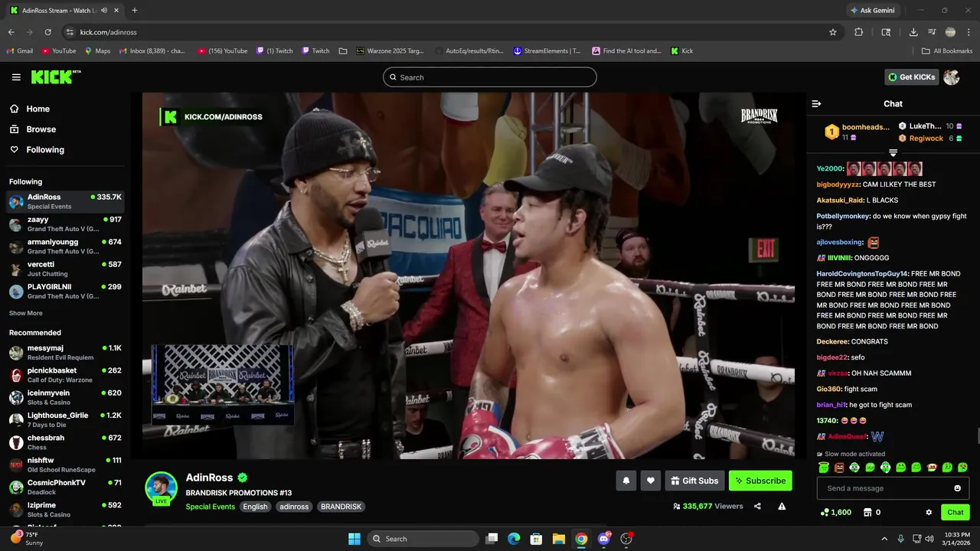
Task: Open the Gmail bookmark
Action: (x=20, y=51)
